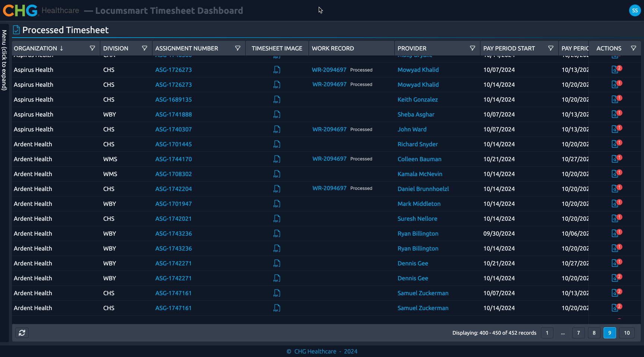This screenshot has height=357, width=644.
Task: Click actions icon in Colleen Bauman row
Action: [x=615, y=159]
